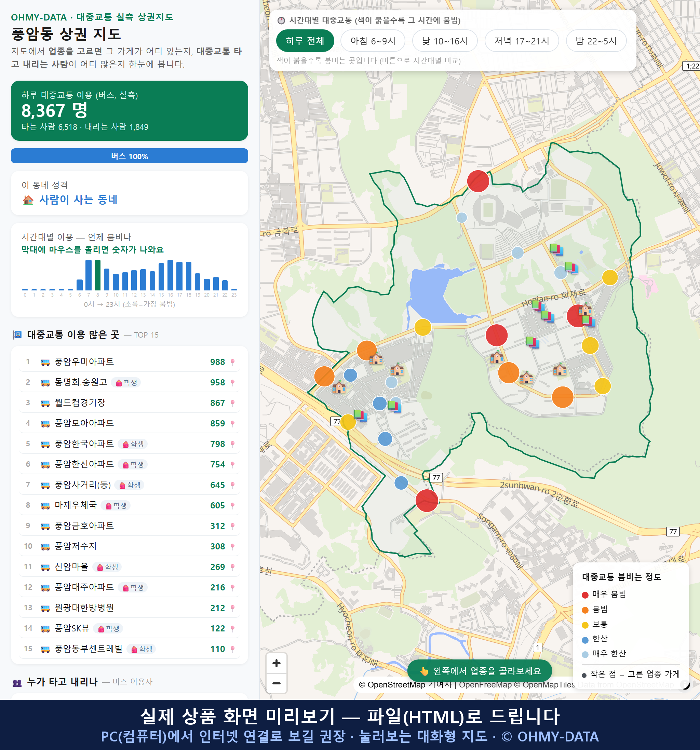Image resolution: width=700 pixels, height=750 pixels.
Task: Click the 보통 yellow legend swatch
Action: point(585,625)
